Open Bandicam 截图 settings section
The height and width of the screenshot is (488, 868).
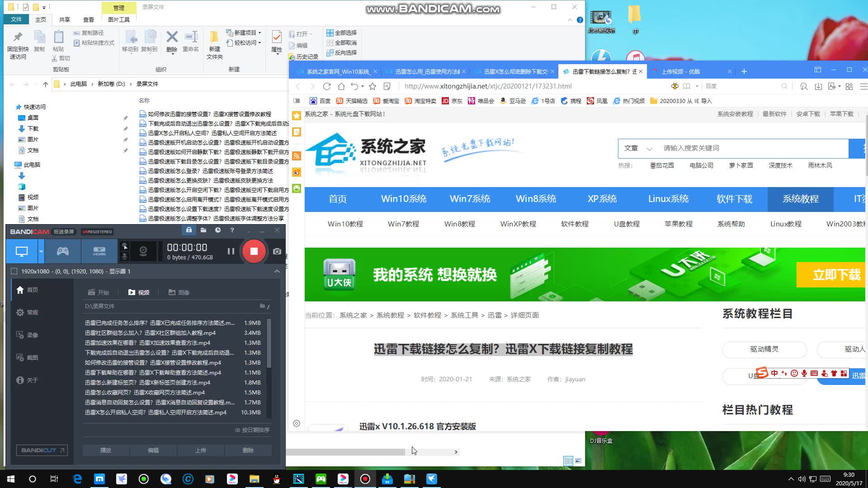[27, 357]
